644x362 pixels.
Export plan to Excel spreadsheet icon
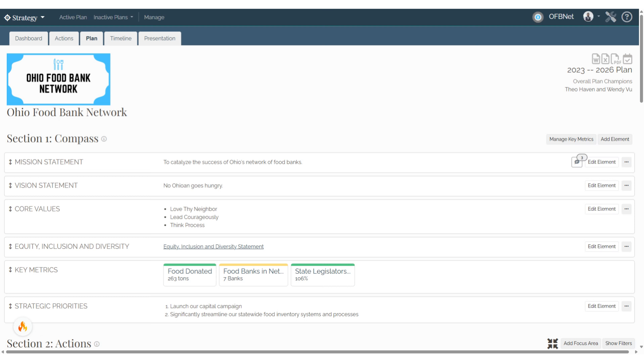(605, 59)
